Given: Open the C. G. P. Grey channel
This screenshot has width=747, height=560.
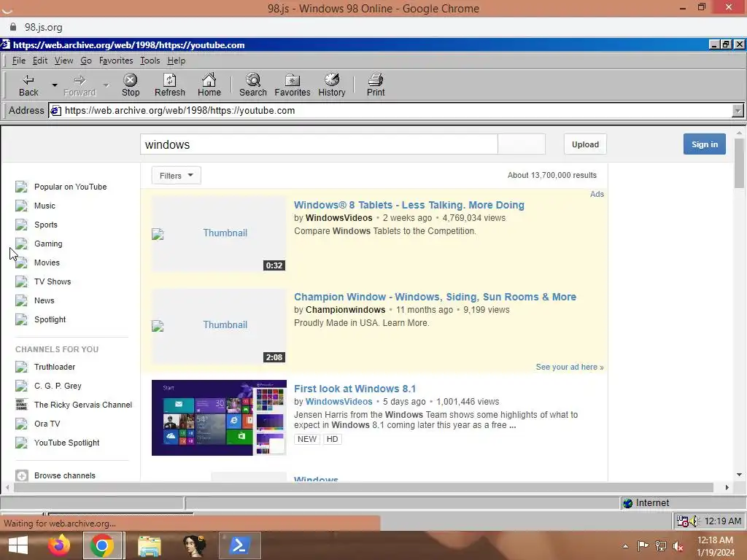Looking at the screenshot, I should click(58, 386).
